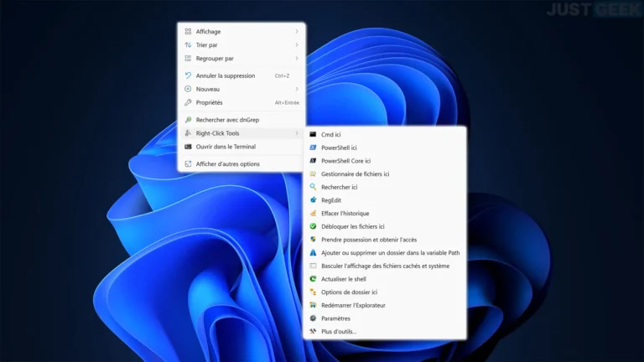644x362 pixels.
Task: Click the shield icon for Prendre possession
Action: [x=313, y=240]
